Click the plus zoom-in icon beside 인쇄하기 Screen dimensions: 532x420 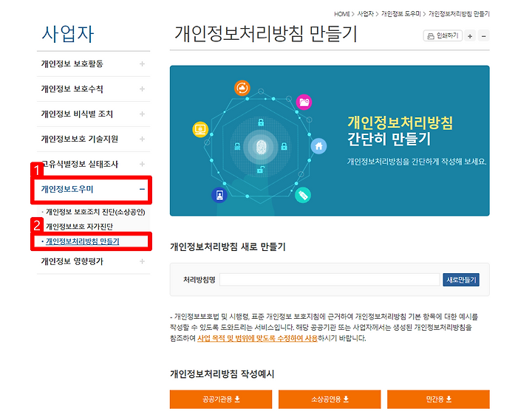[x=470, y=35]
